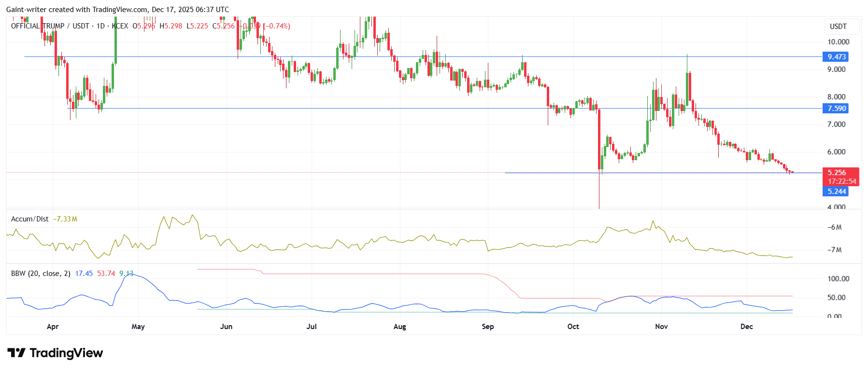This screenshot has width=868, height=371.
Task: Click the Jul label on time axis
Action: tap(312, 327)
